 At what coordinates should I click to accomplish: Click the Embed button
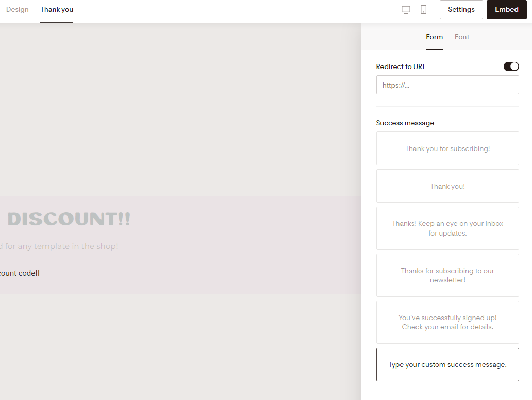click(506, 9)
